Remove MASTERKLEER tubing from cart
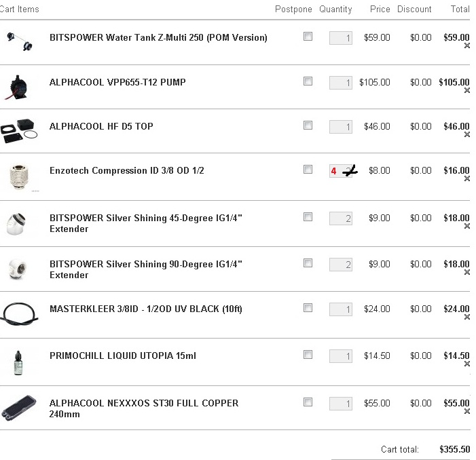This screenshot has height=460, width=476. 467,317
